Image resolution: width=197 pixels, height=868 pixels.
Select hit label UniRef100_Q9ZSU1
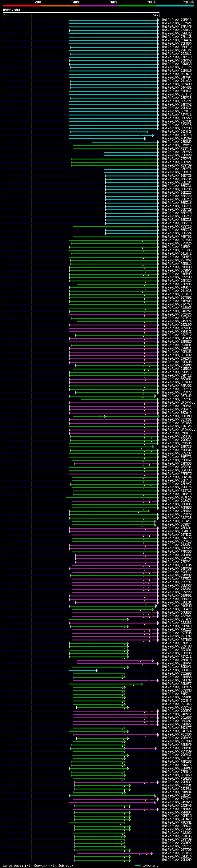pos(177,122)
